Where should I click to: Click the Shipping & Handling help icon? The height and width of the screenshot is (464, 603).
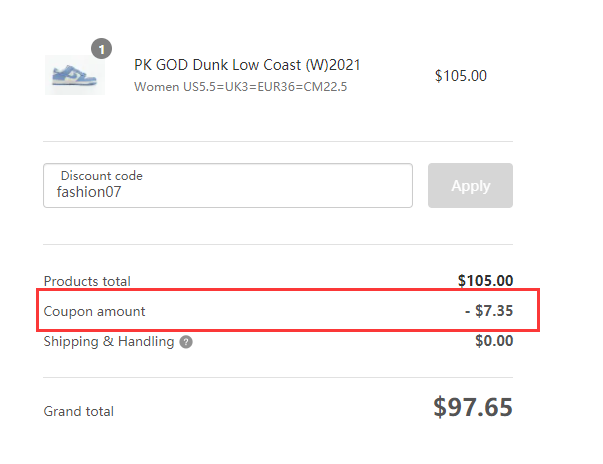pos(186,342)
